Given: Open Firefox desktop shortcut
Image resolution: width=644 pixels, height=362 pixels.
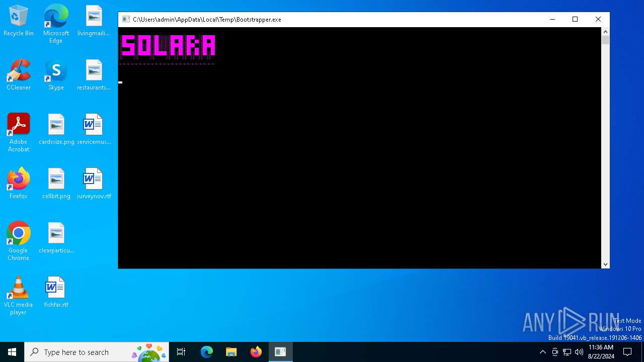Looking at the screenshot, I should pyautogui.click(x=19, y=184).
